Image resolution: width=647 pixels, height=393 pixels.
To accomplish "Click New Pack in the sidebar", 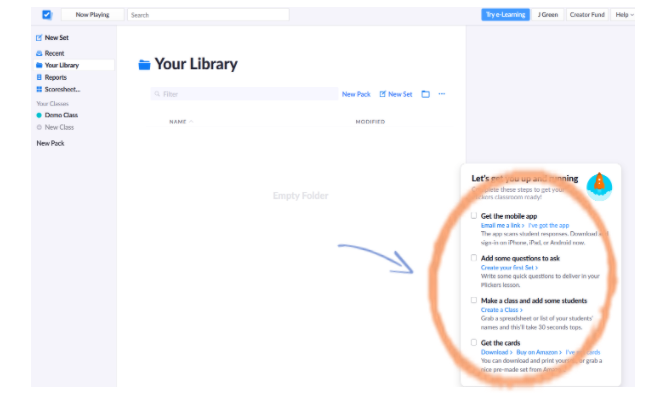I will tap(50, 143).
